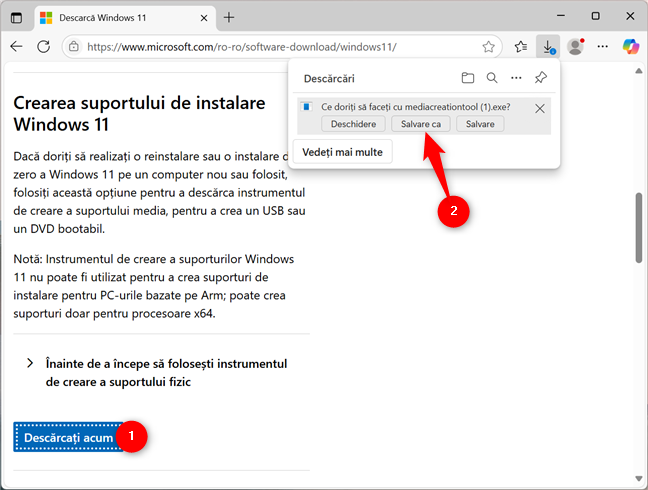Dismiss the mediacreationtool download prompt
This screenshot has width=648, height=490.
(540, 108)
